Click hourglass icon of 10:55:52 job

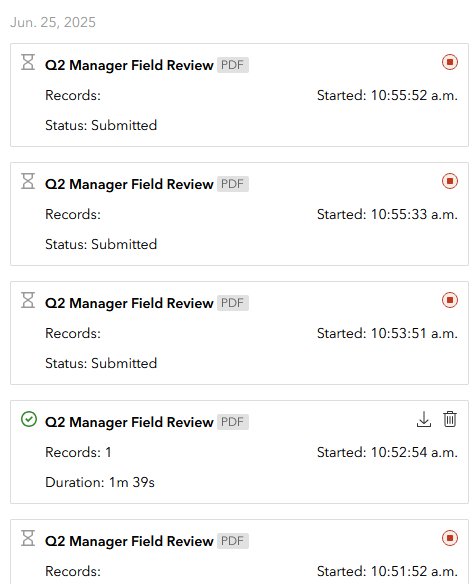click(28, 62)
